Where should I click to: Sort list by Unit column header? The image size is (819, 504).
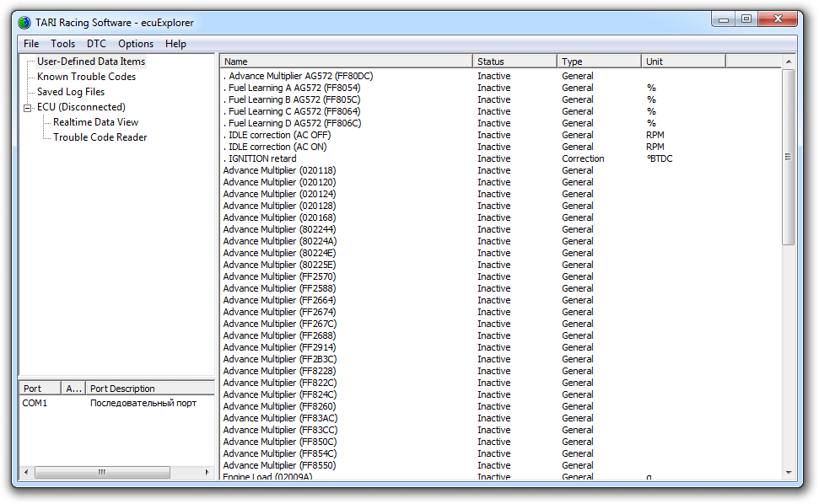pos(683,62)
